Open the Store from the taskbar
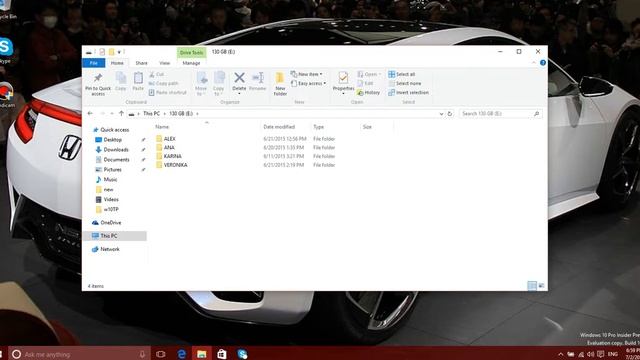 (222, 354)
